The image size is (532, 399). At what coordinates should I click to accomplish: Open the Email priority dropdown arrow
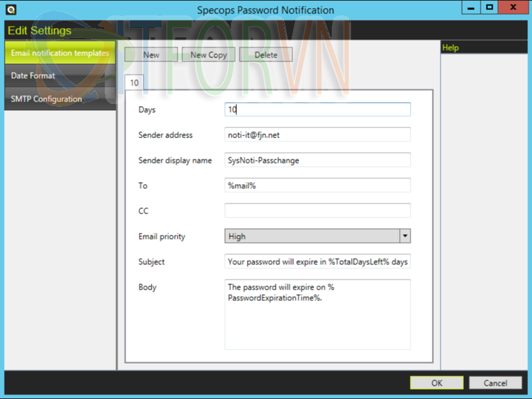tap(405, 236)
